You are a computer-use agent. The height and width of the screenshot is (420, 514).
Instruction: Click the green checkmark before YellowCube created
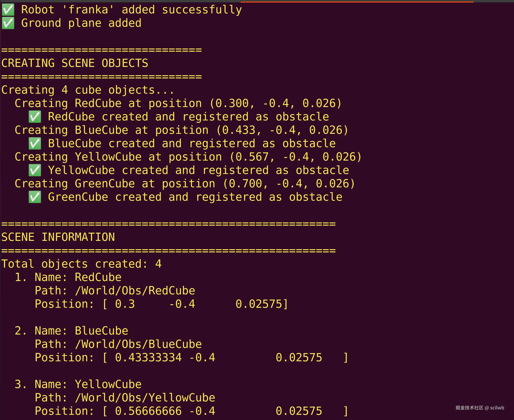pos(35,170)
